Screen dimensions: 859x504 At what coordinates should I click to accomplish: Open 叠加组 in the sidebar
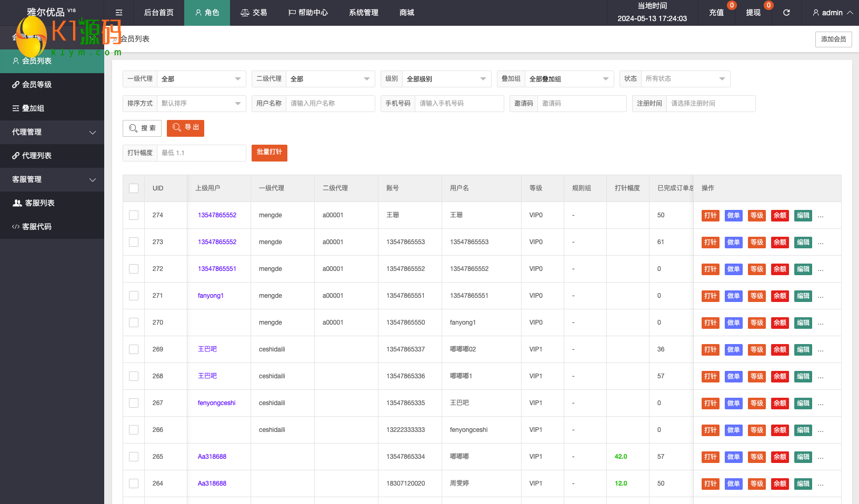pos(33,108)
